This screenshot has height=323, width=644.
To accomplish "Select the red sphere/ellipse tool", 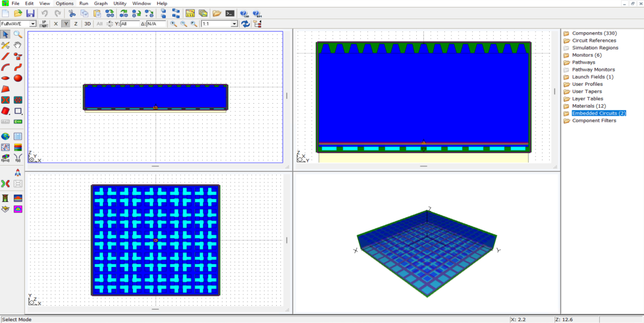I will pos(18,78).
